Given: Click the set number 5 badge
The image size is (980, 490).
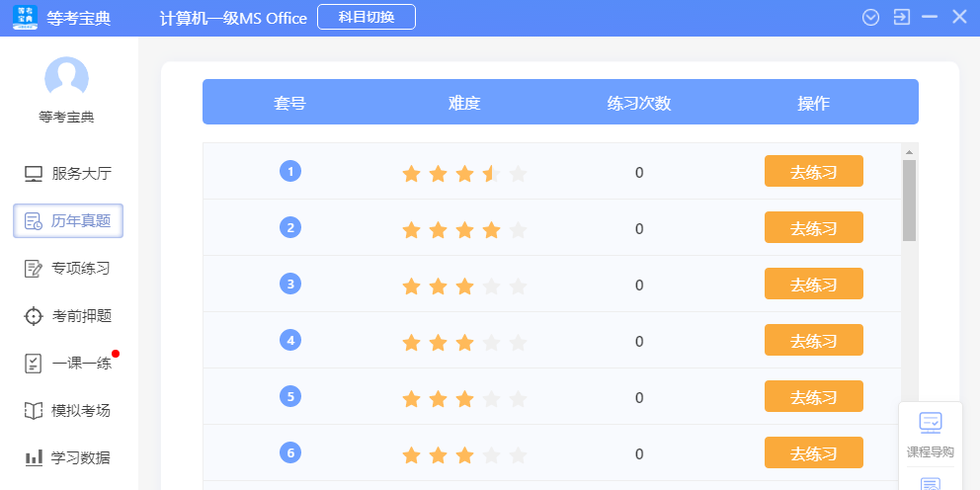Looking at the screenshot, I should 290,396.
